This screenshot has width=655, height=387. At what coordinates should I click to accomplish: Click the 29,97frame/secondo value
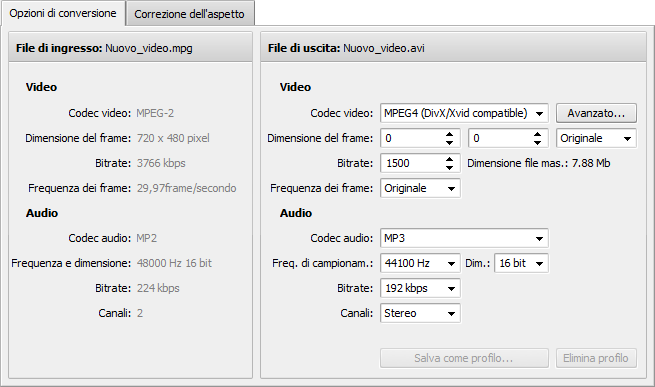tap(186, 188)
